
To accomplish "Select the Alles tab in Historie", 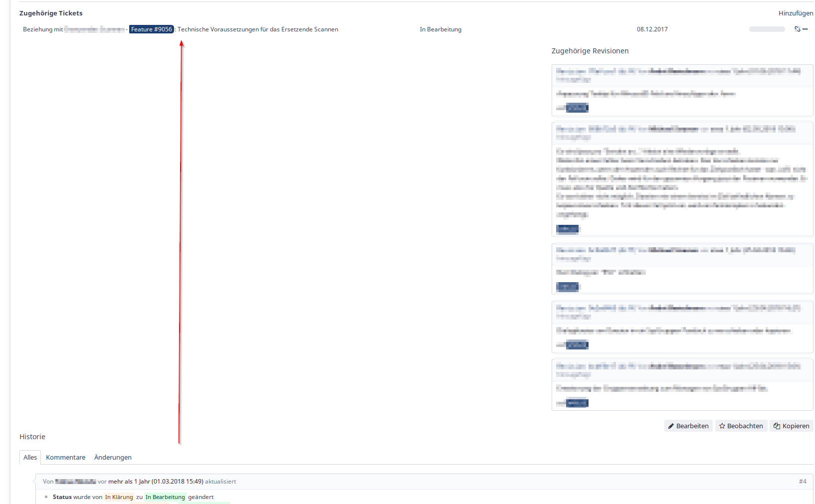I will point(30,457).
